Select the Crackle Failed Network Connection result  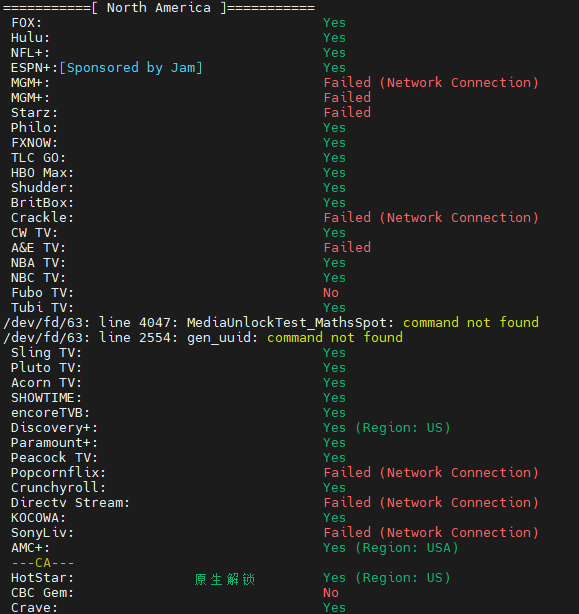(x=431, y=218)
